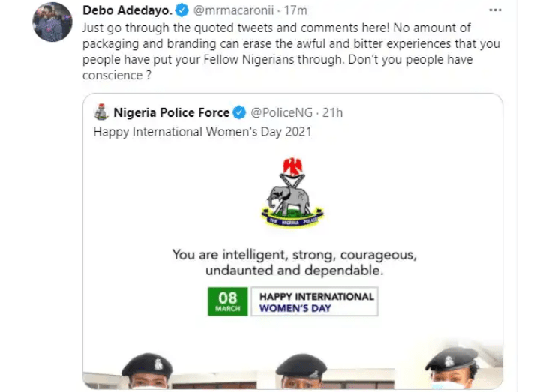Click the "You are intelligent, strong" image caption
Image resolution: width=540 pixels, height=392 pixels.
pos(292,261)
